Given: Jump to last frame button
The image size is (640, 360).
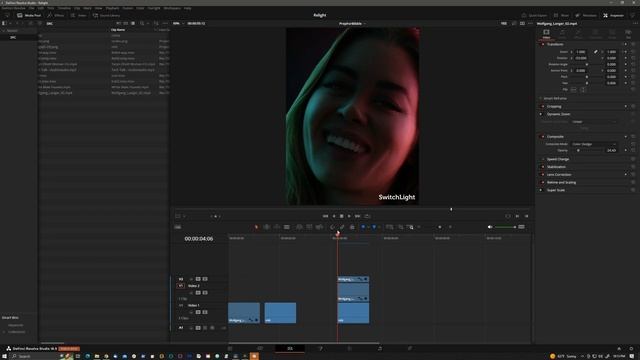Looking at the screenshot, I should click(358, 216).
